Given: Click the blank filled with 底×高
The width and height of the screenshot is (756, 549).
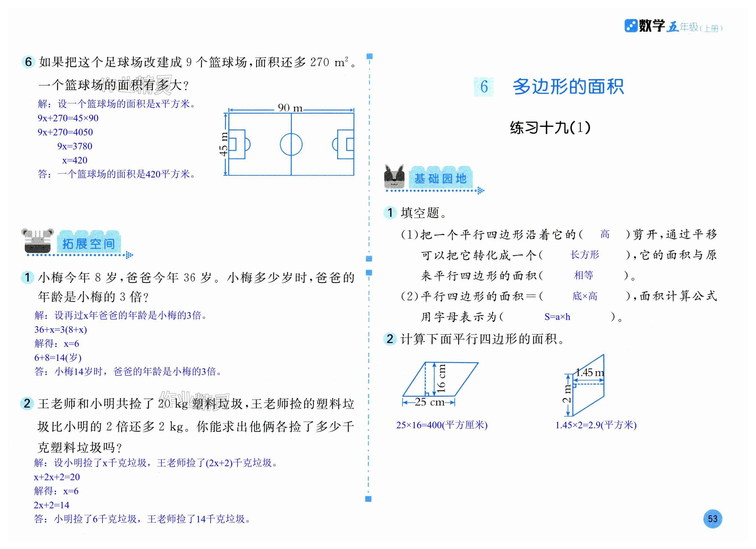Looking at the screenshot, I should (584, 296).
